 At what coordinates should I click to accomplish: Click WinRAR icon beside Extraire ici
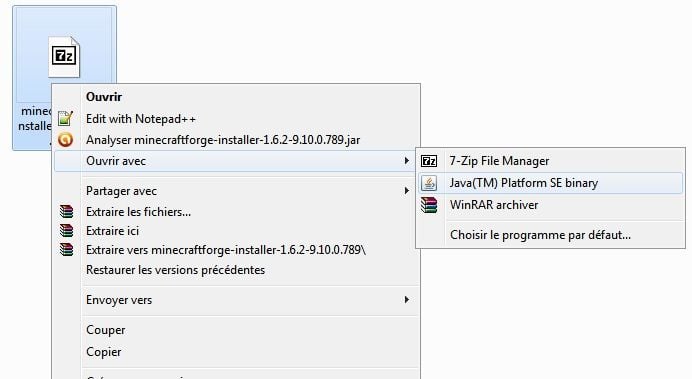(x=66, y=231)
